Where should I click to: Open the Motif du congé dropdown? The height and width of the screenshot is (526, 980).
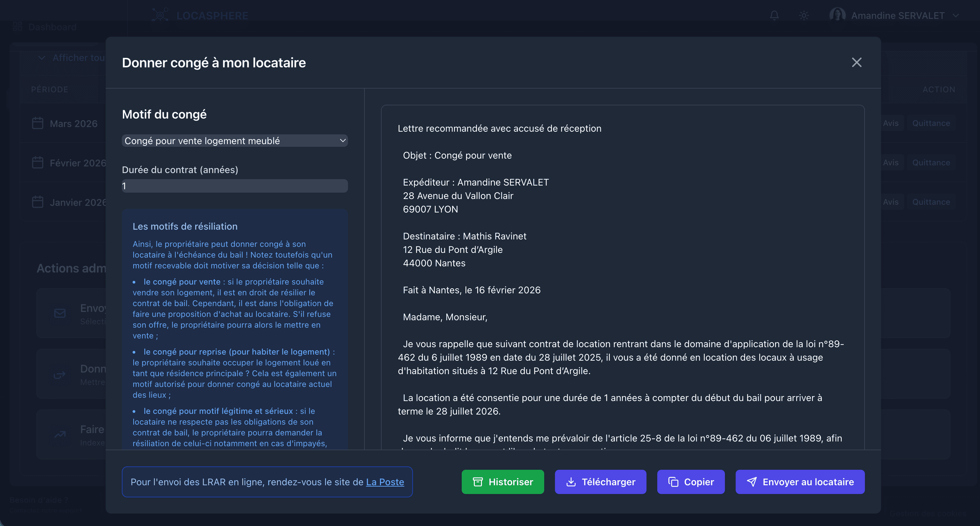pyautogui.click(x=234, y=140)
